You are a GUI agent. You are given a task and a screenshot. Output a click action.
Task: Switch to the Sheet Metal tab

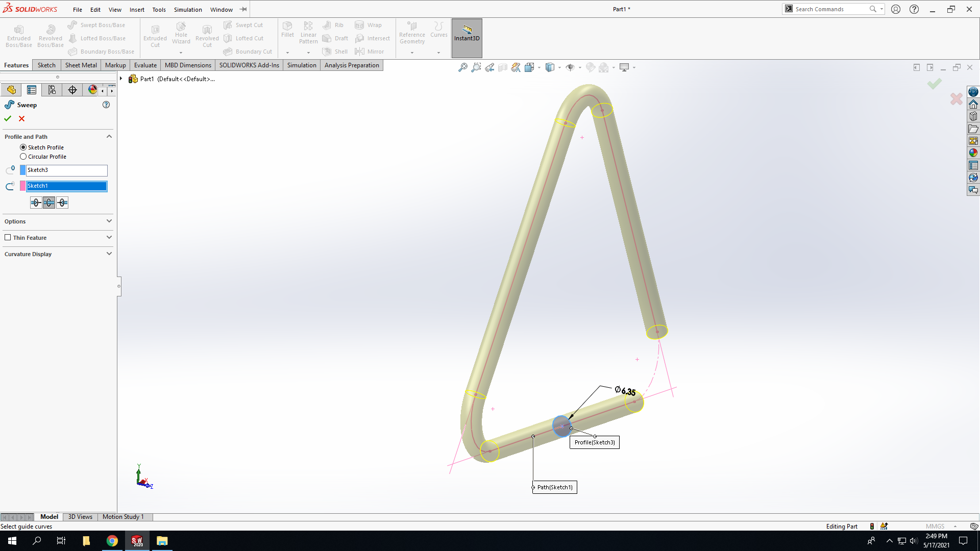click(81, 65)
